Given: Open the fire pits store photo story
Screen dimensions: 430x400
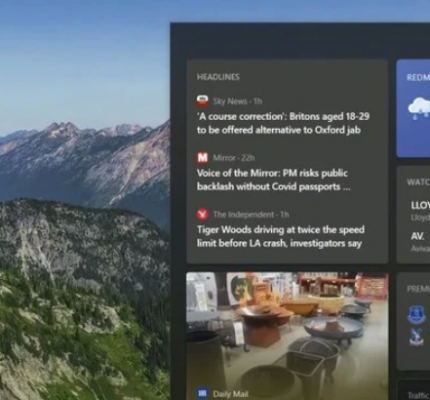Looking at the screenshot, I should coord(287,336).
